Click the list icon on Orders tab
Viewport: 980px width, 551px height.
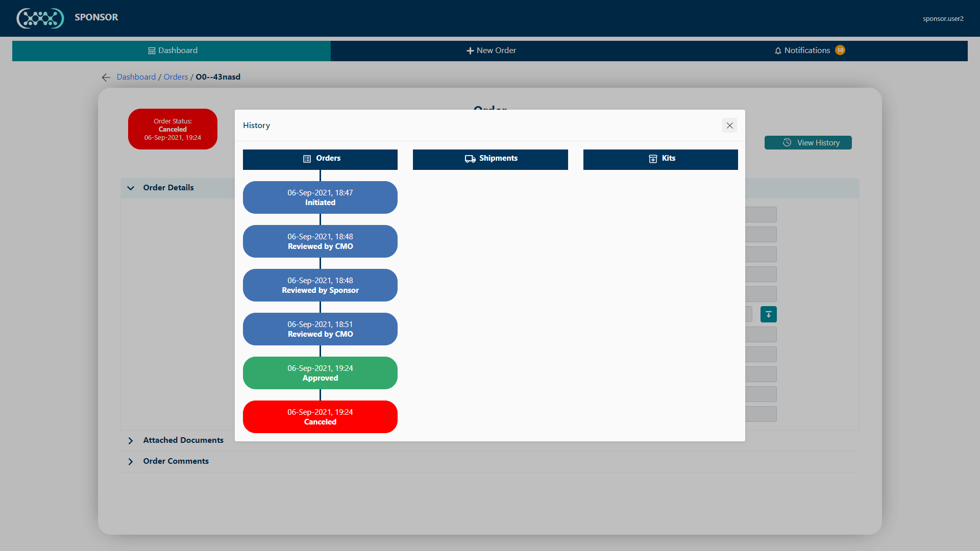[x=307, y=159]
